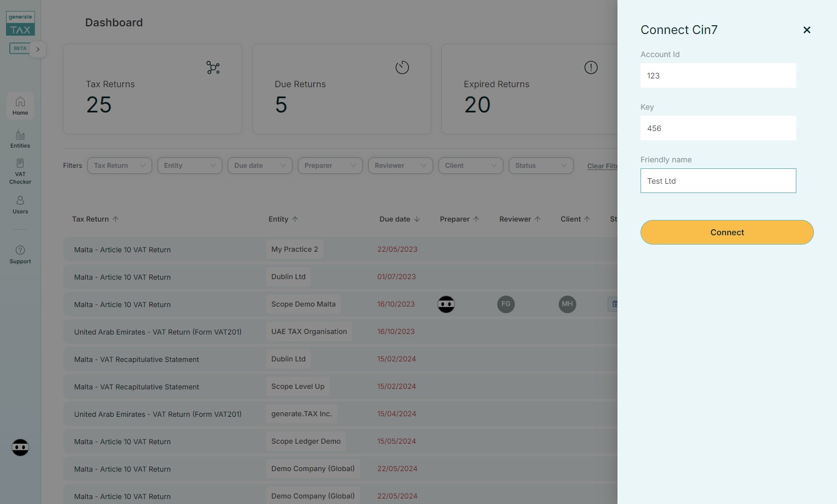Sort by Tax Return column
Screen dimensions: 837x504
(x=96, y=219)
